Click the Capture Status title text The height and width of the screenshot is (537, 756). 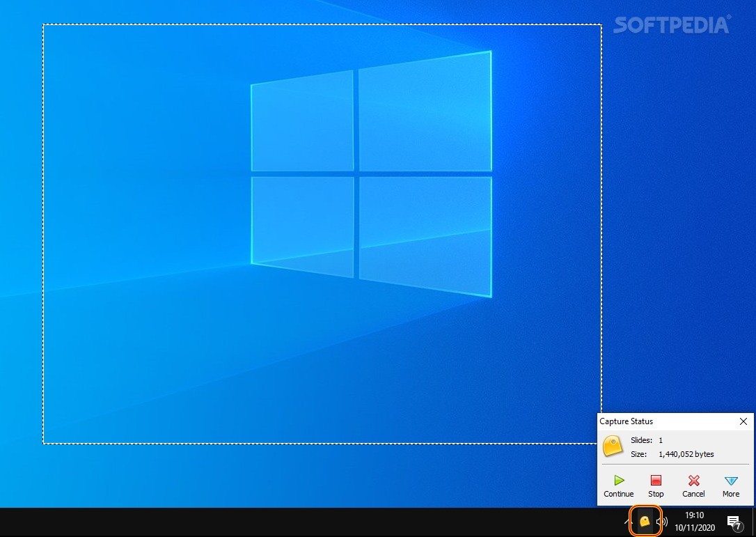(626, 421)
